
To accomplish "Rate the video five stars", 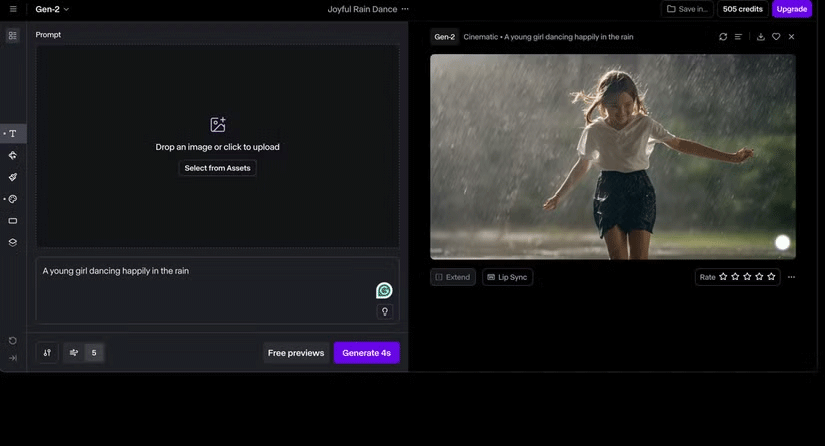I will pyautogui.click(x=771, y=277).
